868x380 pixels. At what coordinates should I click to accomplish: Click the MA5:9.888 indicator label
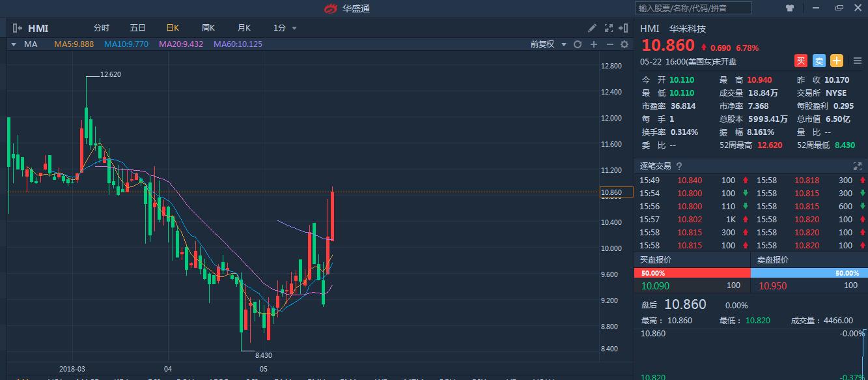(x=74, y=44)
